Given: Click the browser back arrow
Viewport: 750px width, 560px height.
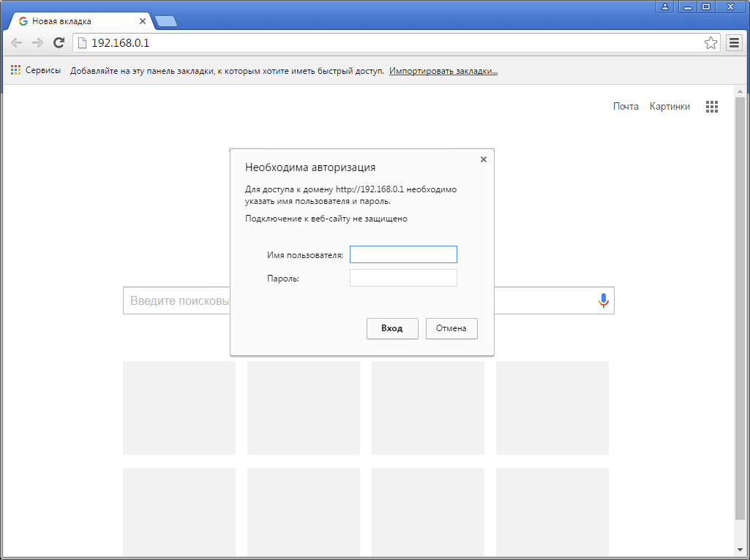Looking at the screenshot, I should tap(16, 43).
